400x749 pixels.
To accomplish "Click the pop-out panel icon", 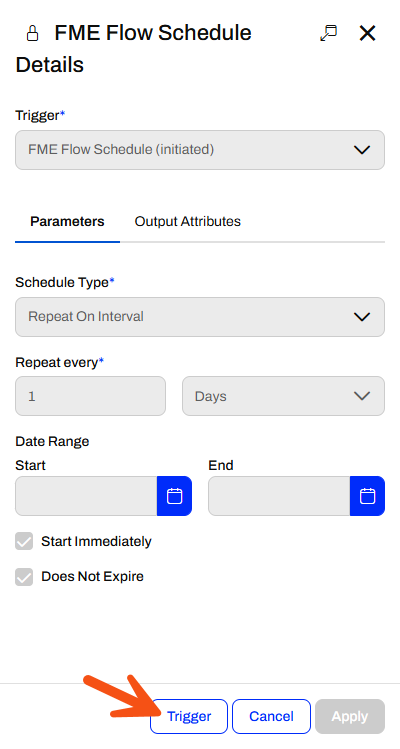I will 328,33.
